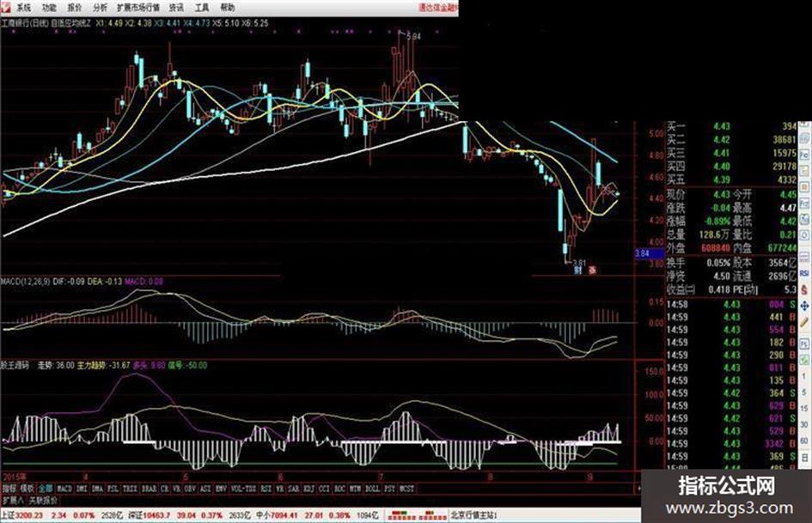
Task: Switch to the 关联报价 tab
Action: [x=43, y=500]
